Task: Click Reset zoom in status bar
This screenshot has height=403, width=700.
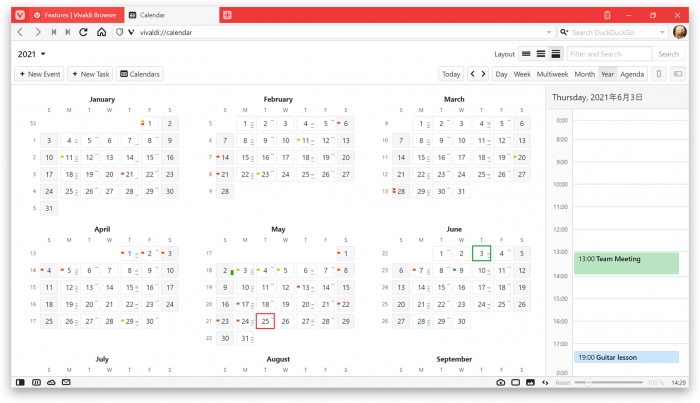Action: (562, 382)
